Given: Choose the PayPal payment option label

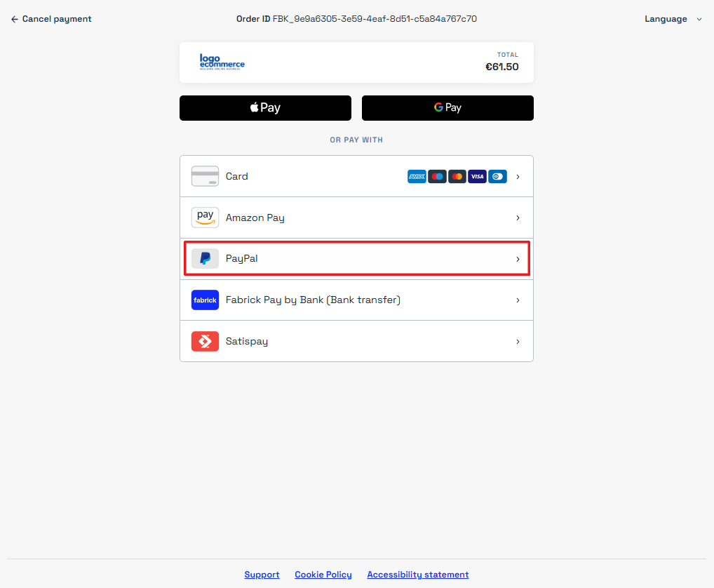Looking at the screenshot, I should click(x=242, y=259).
